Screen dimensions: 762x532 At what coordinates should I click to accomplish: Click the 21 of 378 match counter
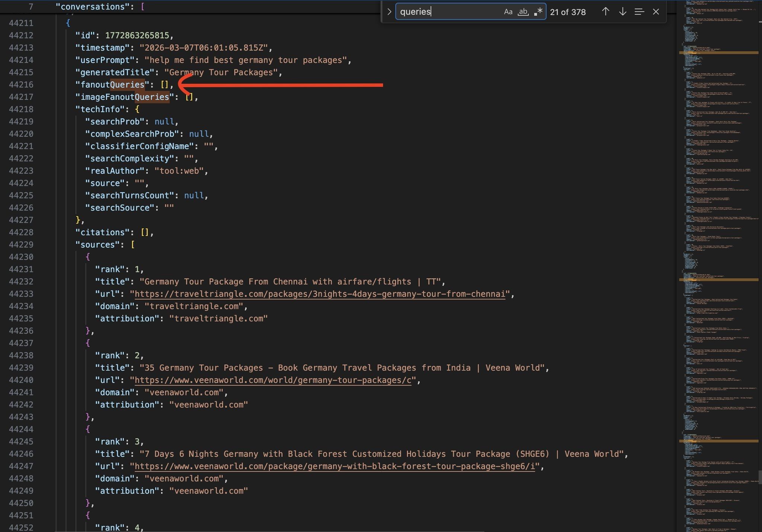click(568, 12)
